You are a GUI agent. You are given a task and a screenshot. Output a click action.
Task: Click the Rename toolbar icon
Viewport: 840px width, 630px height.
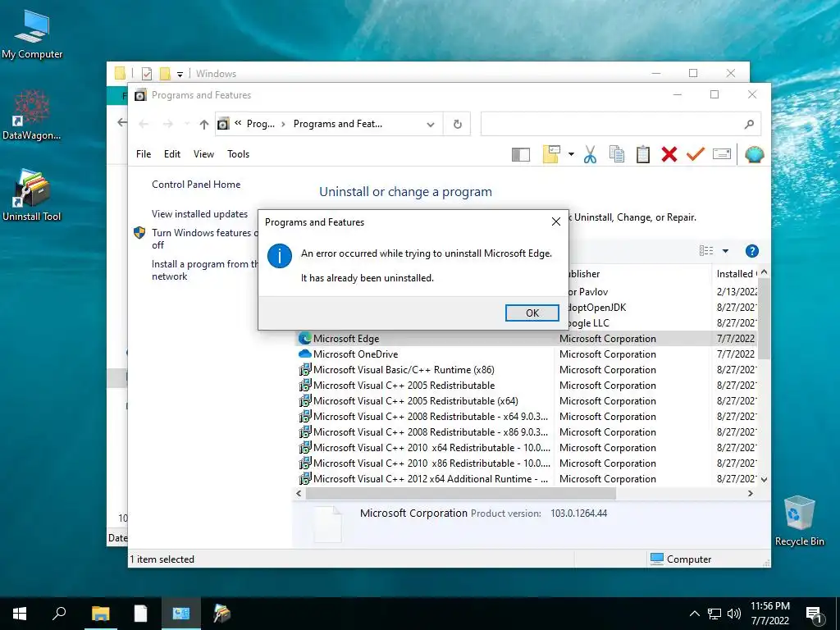(722, 154)
